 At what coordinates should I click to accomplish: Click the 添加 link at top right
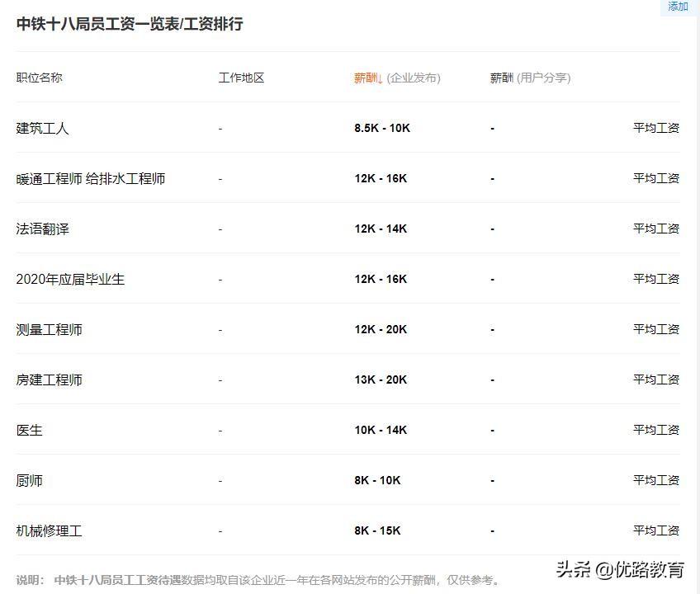[678, 7]
